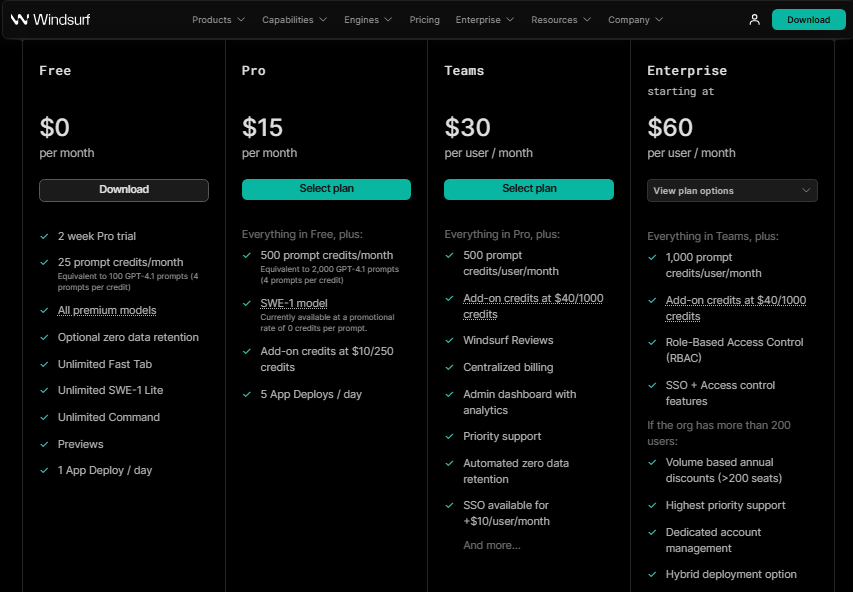Click the Windsurf logo icon
The width and height of the screenshot is (853, 592).
tap(19, 19)
